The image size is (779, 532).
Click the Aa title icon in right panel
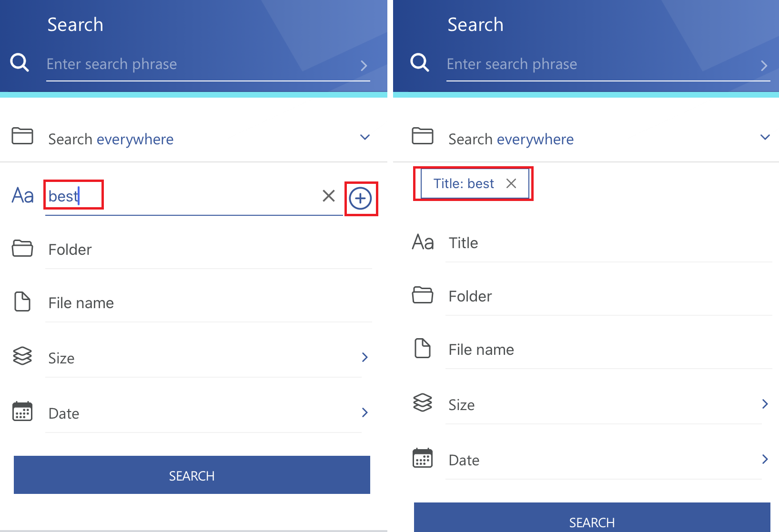(x=423, y=242)
